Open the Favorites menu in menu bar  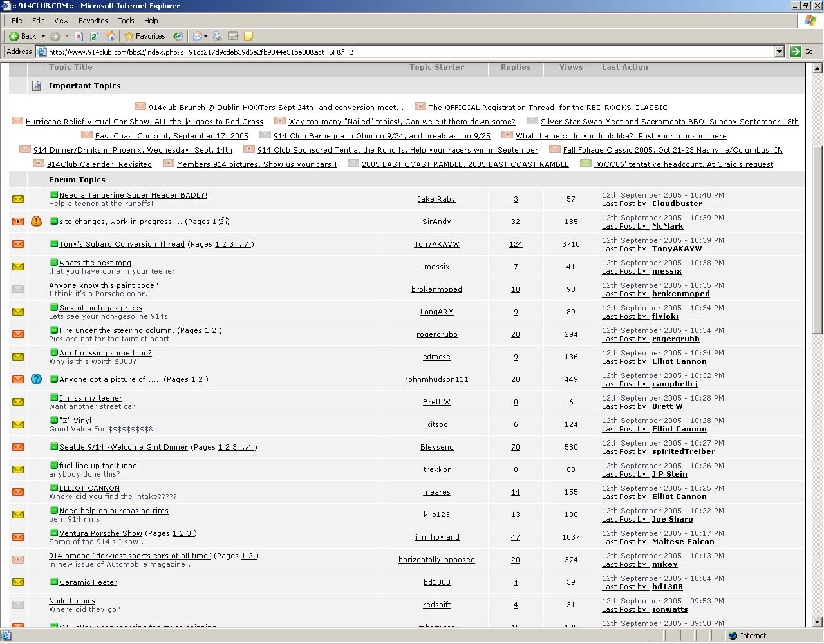(93, 21)
